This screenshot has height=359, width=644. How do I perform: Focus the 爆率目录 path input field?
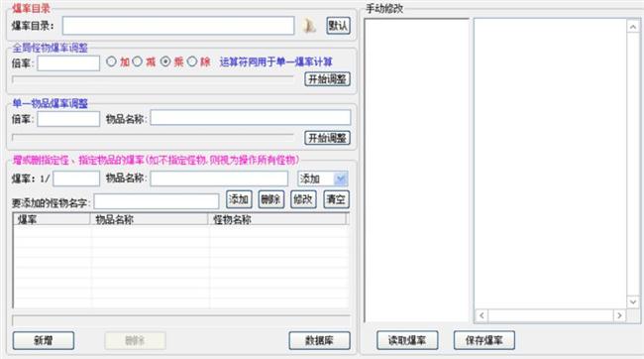coord(178,26)
